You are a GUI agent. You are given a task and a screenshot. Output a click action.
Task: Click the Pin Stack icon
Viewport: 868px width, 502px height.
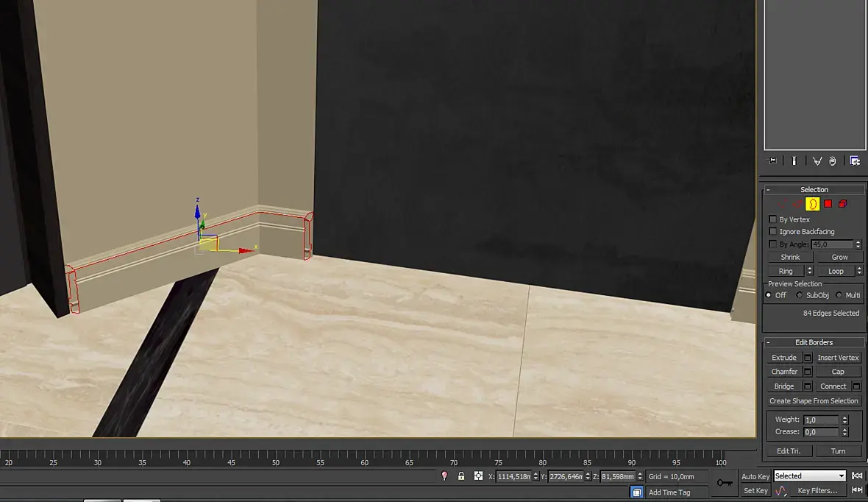click(772, 160)
